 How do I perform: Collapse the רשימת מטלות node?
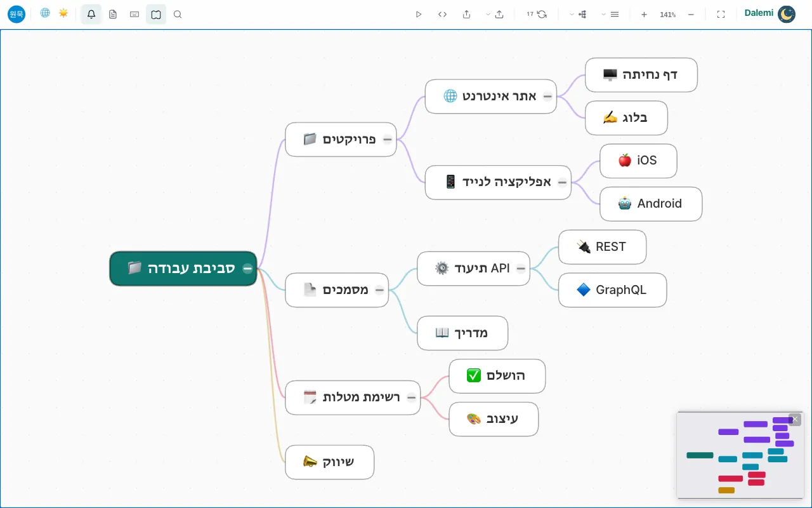[411, 398]
